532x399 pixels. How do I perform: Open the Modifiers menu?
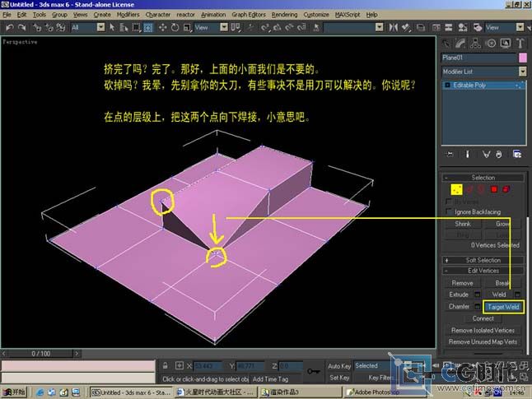point(128,15)
